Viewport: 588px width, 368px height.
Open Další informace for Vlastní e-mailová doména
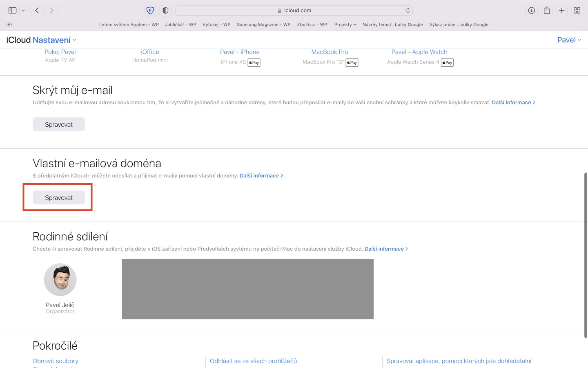[261, 176]
